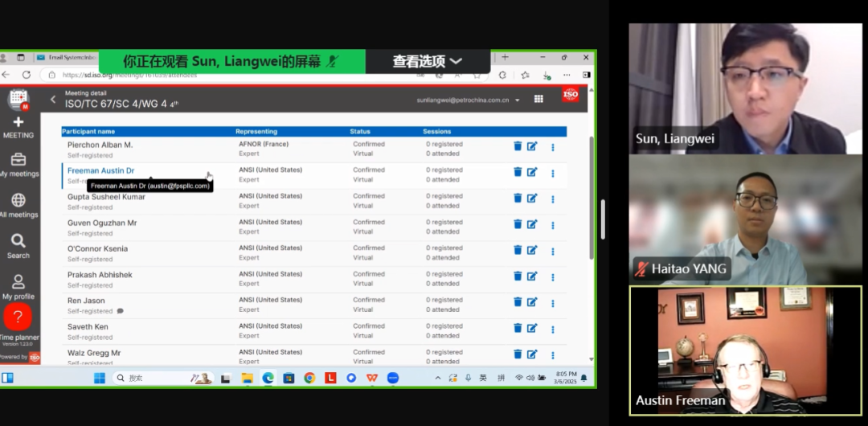Edit the Freeman Austin Dr entry

tap(532, 172)
